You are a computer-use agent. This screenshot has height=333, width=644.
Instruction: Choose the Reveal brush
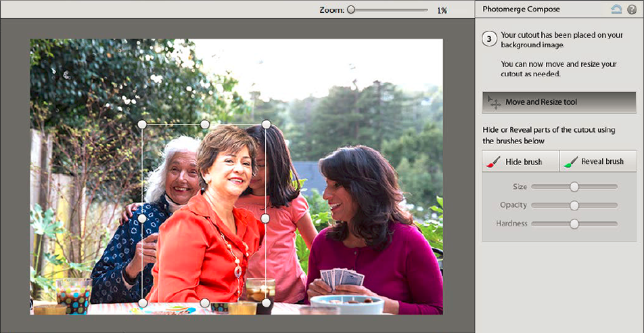tap(598, 162)
